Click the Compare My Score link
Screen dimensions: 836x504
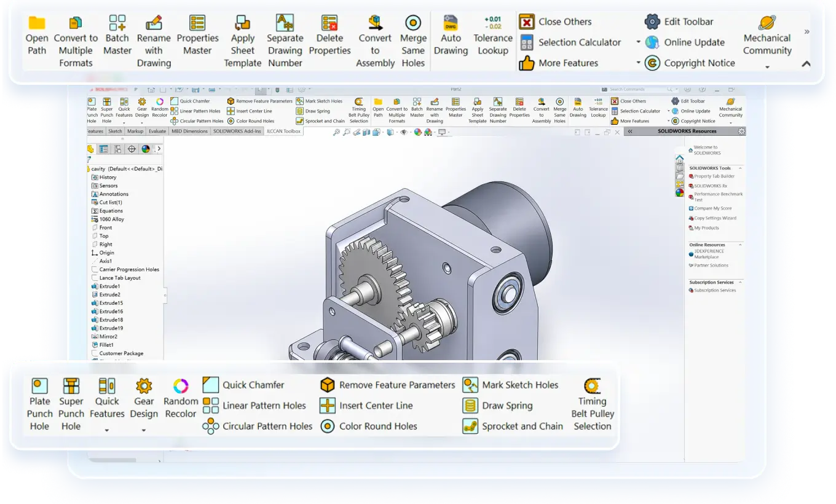point(713,208)
